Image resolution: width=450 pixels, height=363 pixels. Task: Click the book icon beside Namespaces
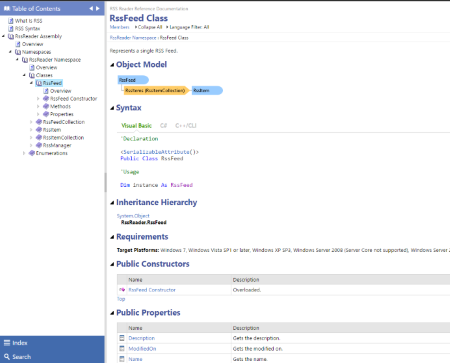click(x=18, y=52)
